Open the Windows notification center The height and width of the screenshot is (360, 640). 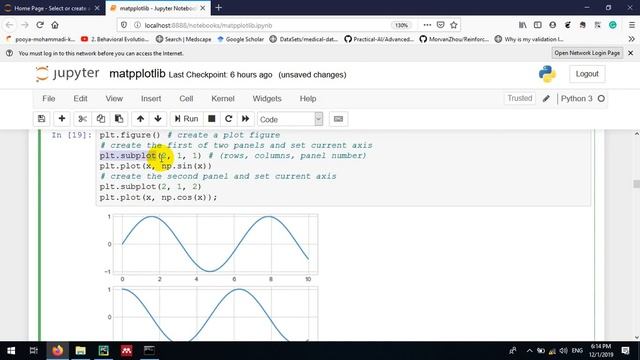point(625,351)
